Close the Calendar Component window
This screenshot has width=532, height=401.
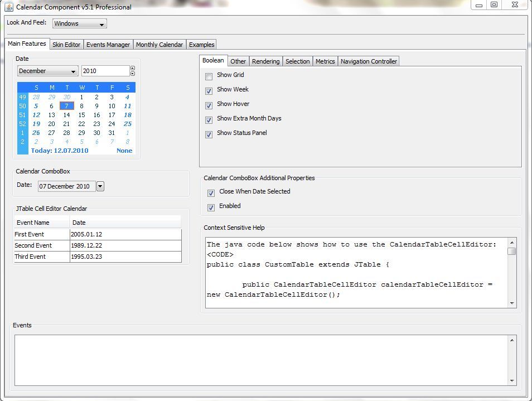click(x=515, y=5)
